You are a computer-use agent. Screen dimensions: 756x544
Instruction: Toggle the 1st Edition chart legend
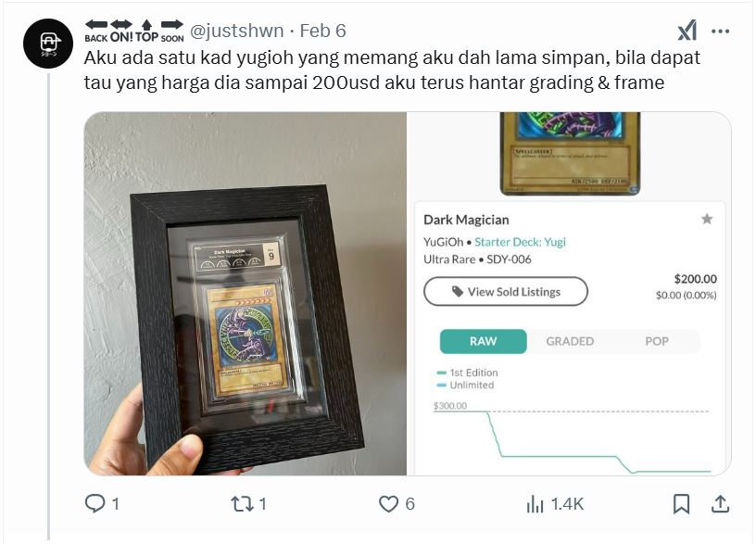point(467,373)
